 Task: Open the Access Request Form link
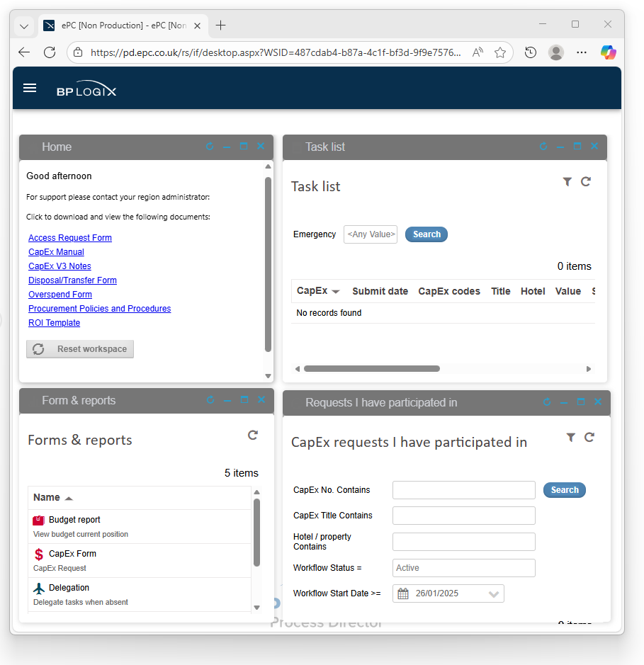(x=70, y=238)
